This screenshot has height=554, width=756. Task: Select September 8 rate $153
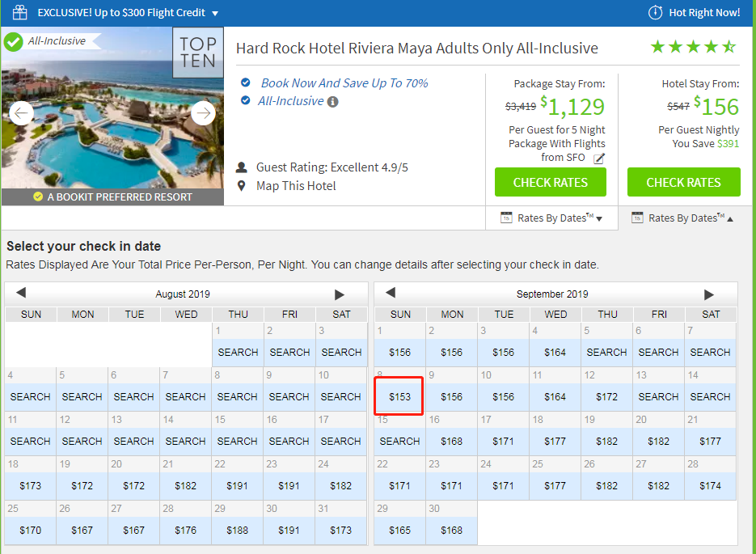pyautogui.click(x=399, y=397)
